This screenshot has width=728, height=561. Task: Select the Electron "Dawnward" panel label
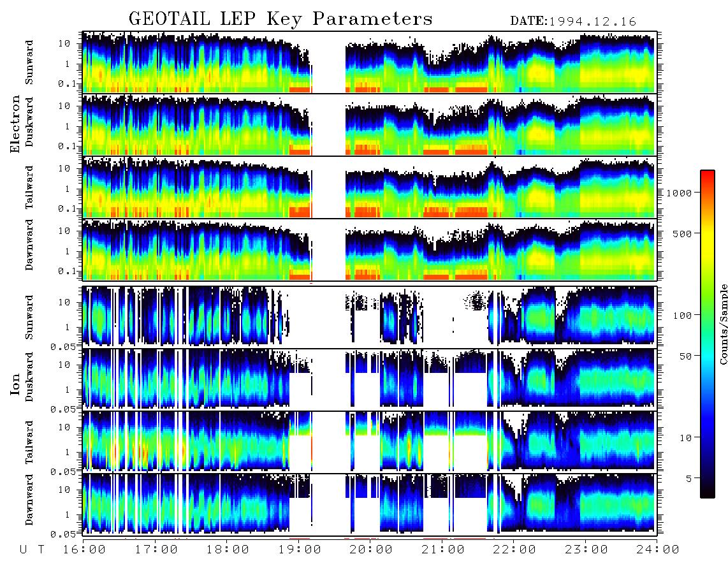click(x=29, y=245)
